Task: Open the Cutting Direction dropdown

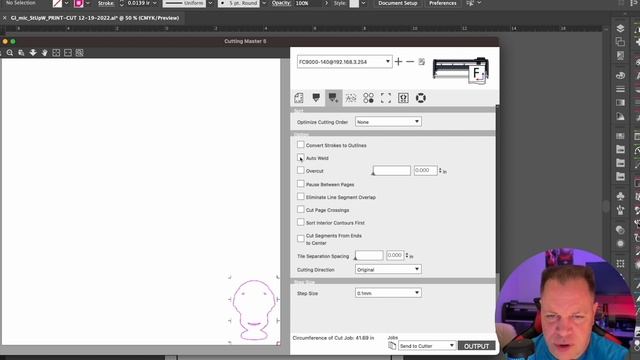Action: [x=388, y=269]
